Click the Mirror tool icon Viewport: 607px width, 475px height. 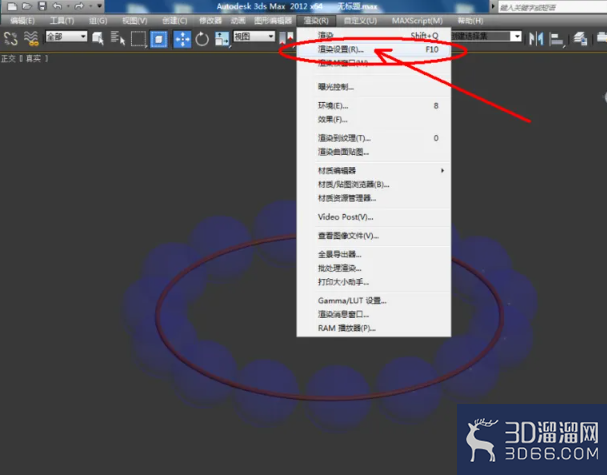(x=537, y=39)
